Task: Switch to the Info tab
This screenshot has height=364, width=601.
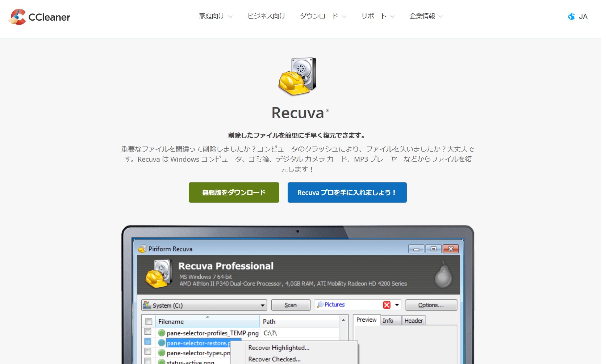Action: click(388, 321)
